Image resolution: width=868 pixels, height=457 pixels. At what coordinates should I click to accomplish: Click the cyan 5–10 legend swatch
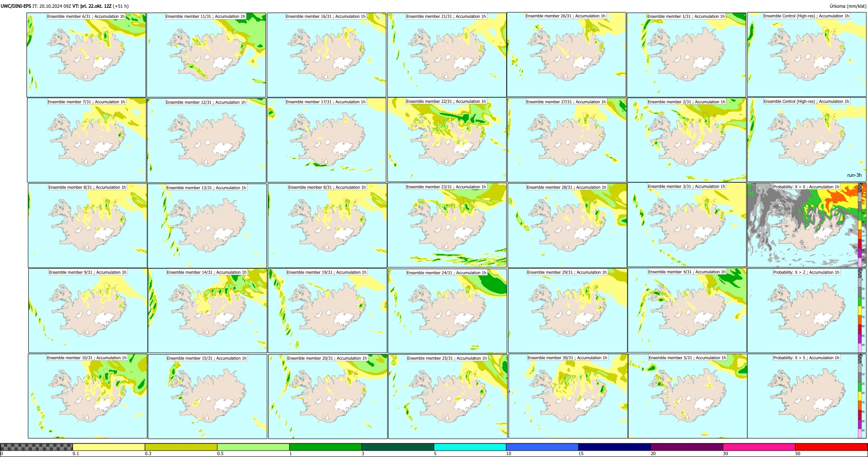pyautogui.click(x=470, y=447)
